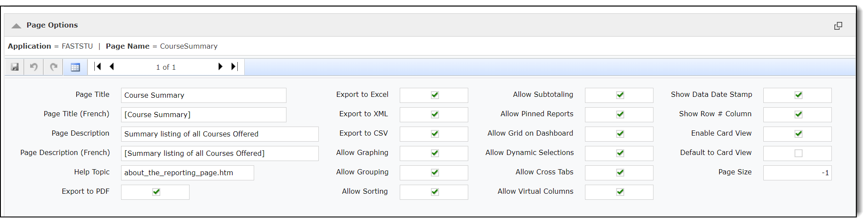This screenshot has height=223, width=868.
Task: Click the Page Title text field
Action: [203, 96]
